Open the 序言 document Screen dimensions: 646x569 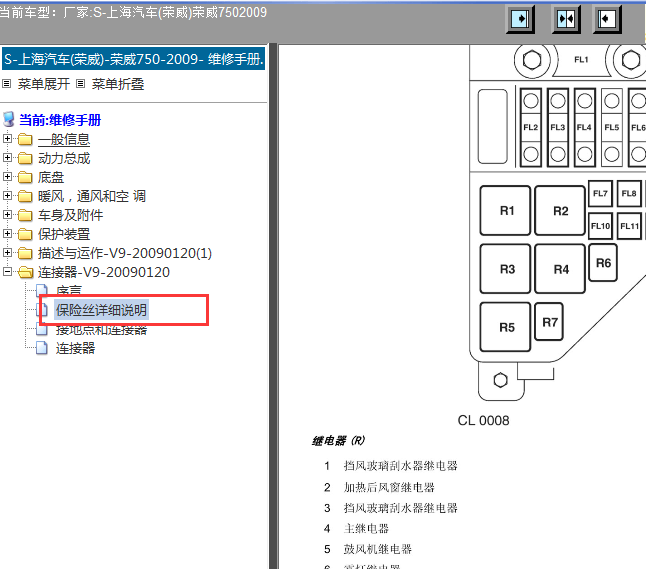tap(69, 290)
